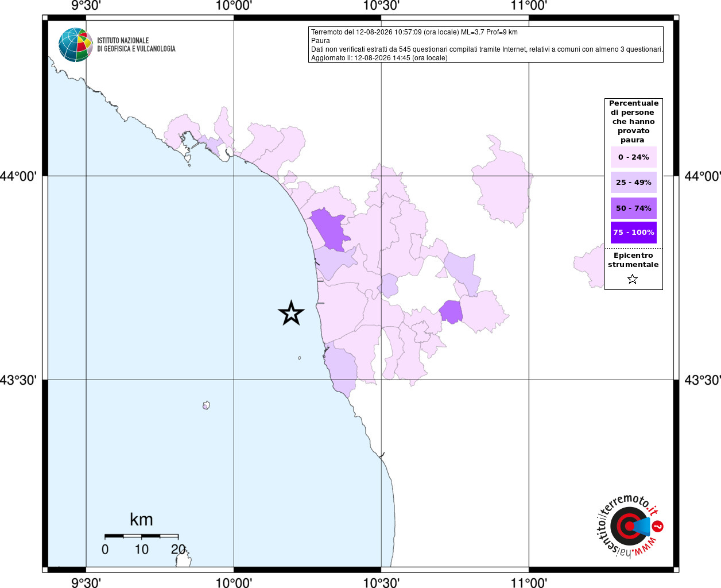The image size is (721, 588).
Task: Select the 25 - 49% legend swatch
Action: click(x=633, y=182)
